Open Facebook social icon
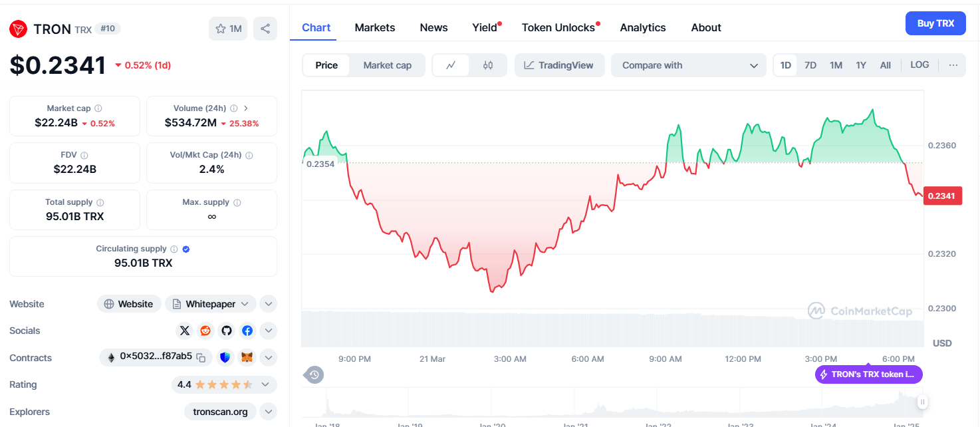The height and width of the screenshot is (427, 980). (247, 331)
